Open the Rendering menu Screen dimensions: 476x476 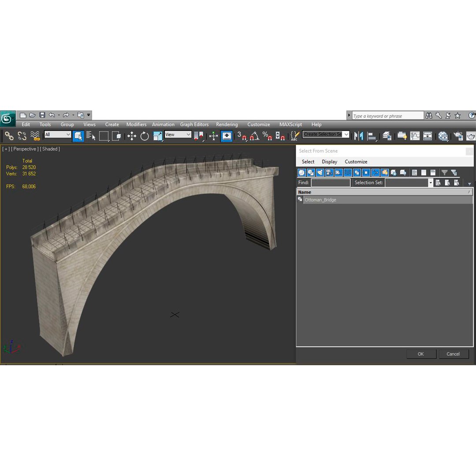point(227,124)
